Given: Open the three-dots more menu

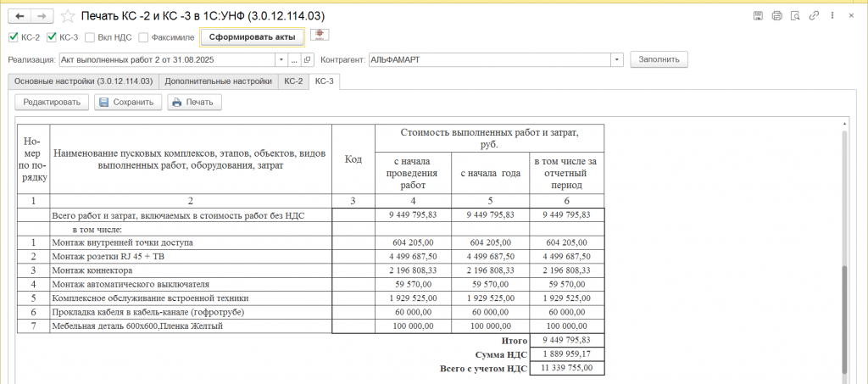Looking at the screenshot, I should click(832, 16).
